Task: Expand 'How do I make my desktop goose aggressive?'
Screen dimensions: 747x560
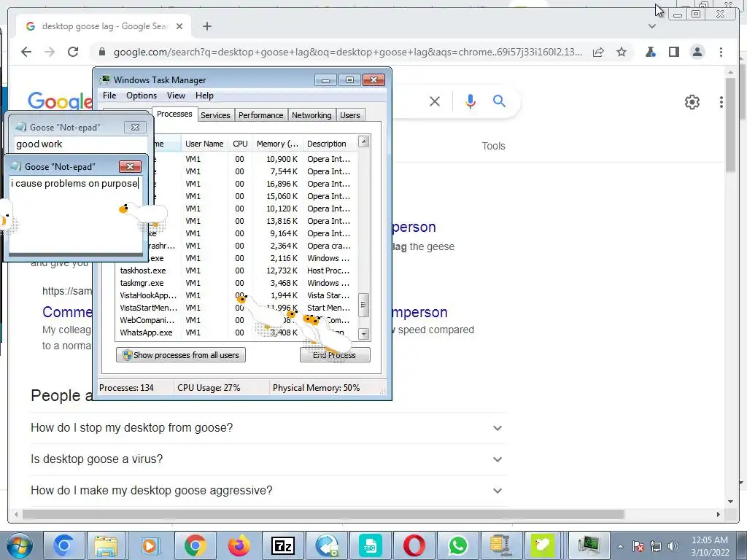Action: coord(268,491)
